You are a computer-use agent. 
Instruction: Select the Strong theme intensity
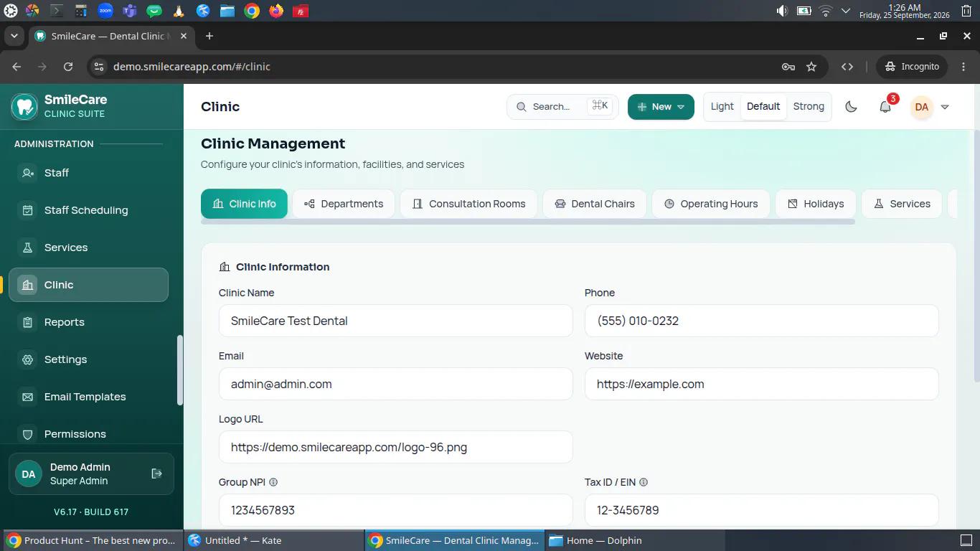[x=809, y=107]
